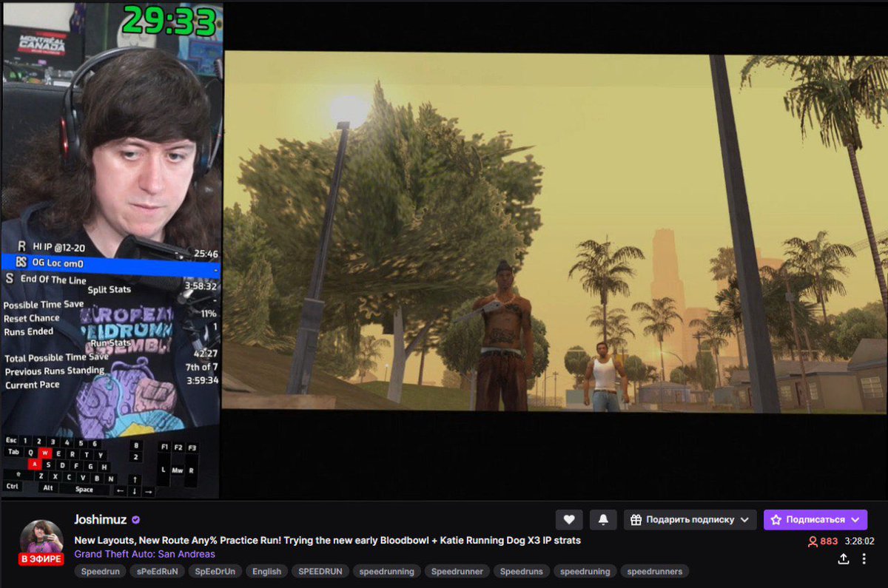The width and height of the screenshot is (888, 588).
Task: Click the red viewer count 883
Action: (x=823, y=541)
